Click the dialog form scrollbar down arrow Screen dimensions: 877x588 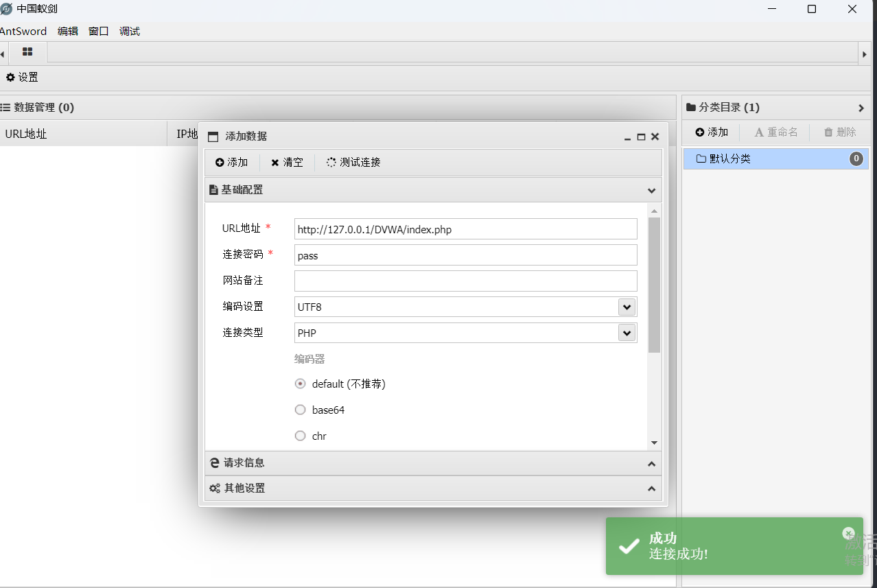654,443
